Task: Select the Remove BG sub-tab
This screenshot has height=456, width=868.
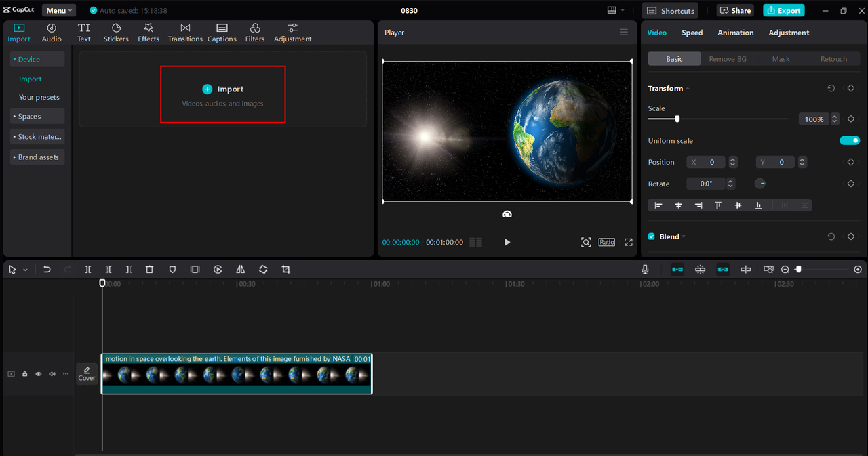Action: (728, 59)
